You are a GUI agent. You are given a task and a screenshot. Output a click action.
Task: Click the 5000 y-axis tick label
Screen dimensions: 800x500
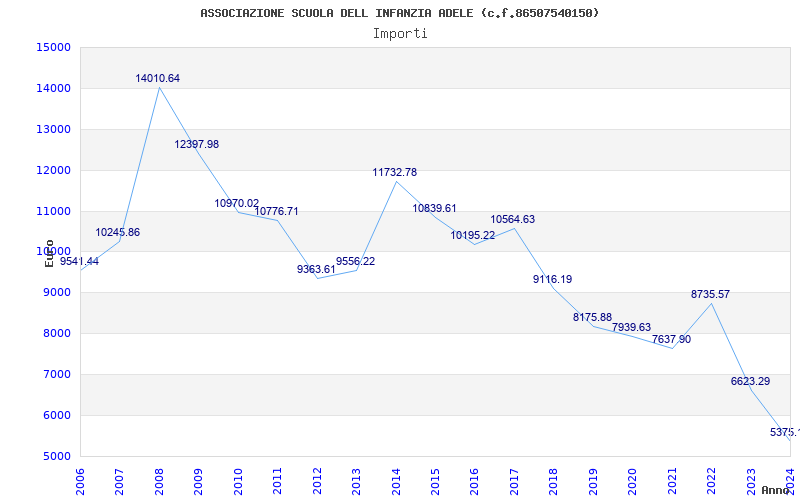pyautogui.click(x=56, y=456)
